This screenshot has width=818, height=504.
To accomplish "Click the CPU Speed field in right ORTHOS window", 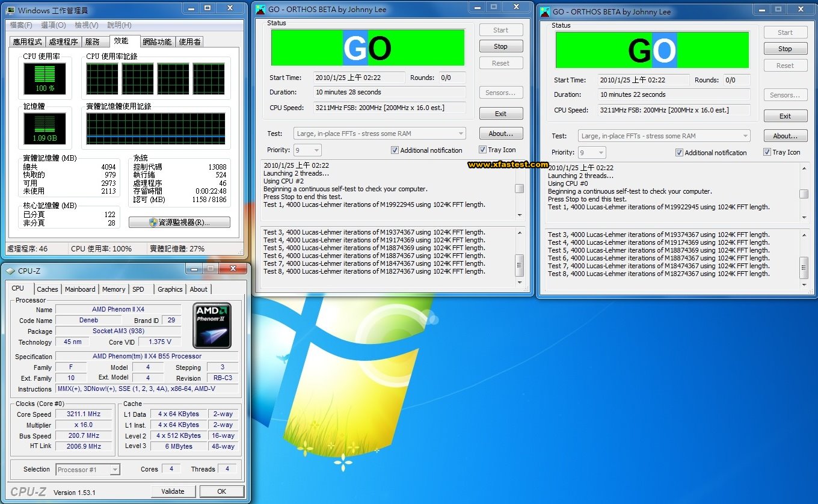I will click(x=674, y=110).
